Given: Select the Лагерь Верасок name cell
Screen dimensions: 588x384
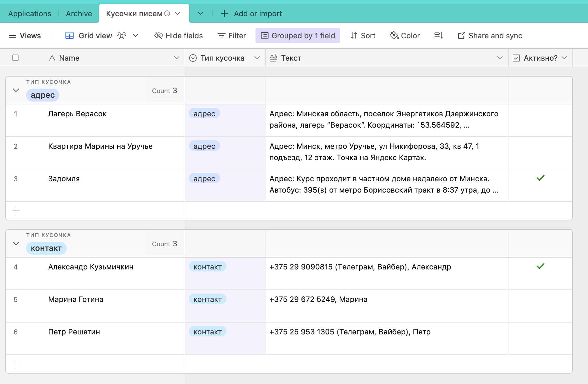Looking at the screenshot, I should click(x=95, y=120).
